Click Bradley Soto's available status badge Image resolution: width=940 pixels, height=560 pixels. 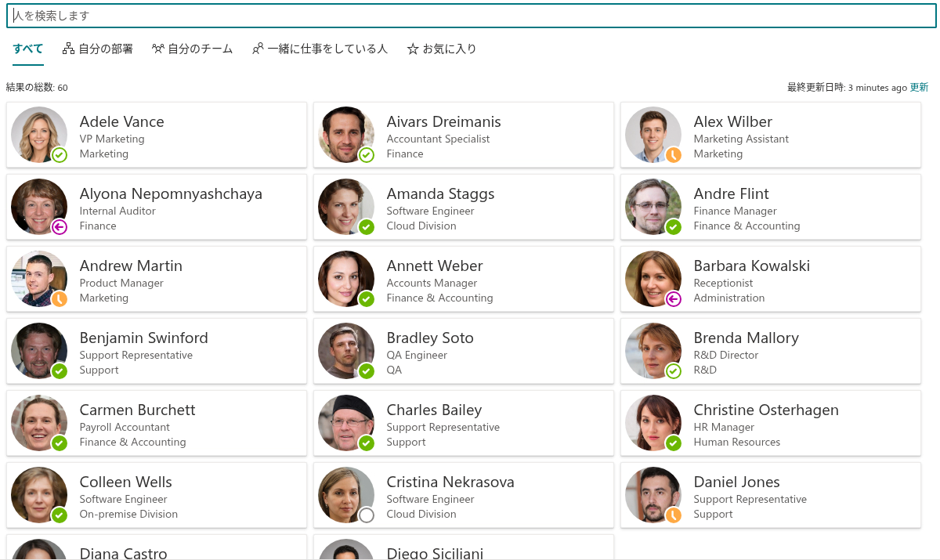[x=367, y=371]
